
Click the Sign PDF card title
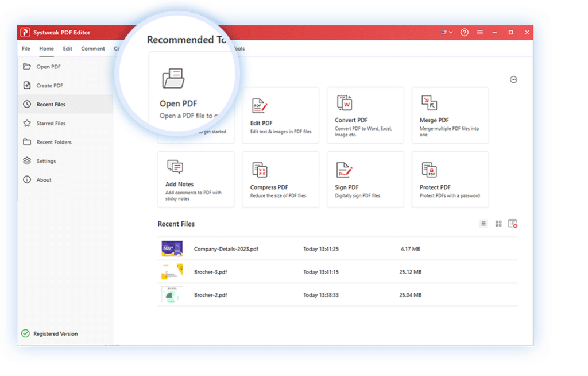[347, 187]
